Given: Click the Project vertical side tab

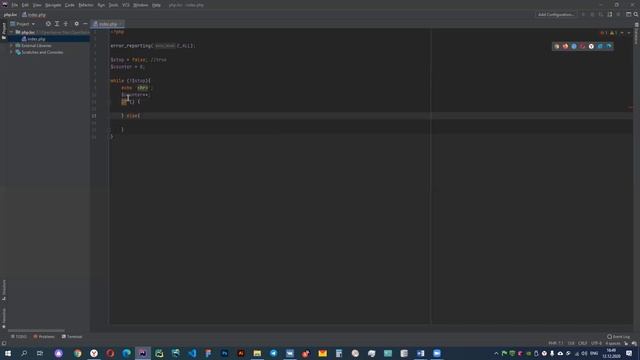Looking at the screenshot, I should 4,31.
